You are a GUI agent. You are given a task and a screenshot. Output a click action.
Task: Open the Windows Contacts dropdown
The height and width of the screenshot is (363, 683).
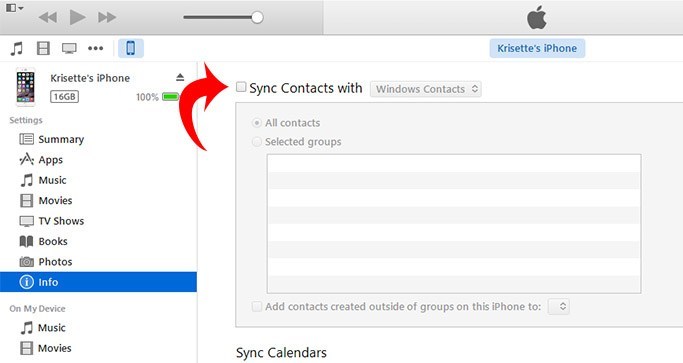coord(426,89)
